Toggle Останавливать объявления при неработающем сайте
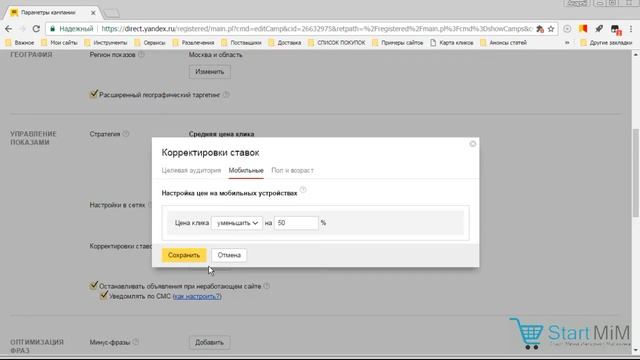This screenshot has width=640, height=360. [93, 285]
